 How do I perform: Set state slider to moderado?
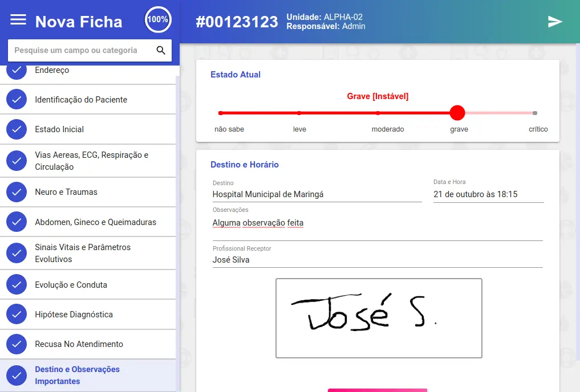[378, 113]
